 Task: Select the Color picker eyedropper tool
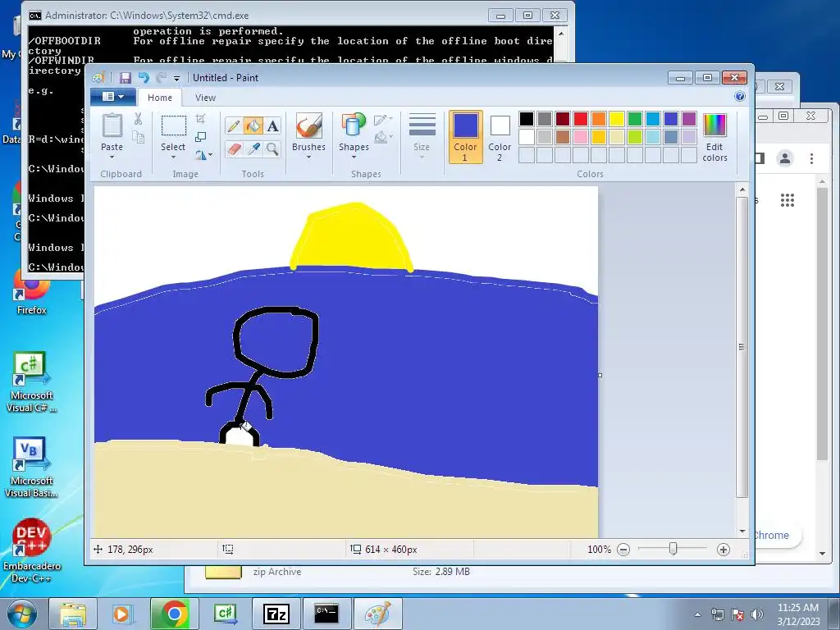point(253,148)
